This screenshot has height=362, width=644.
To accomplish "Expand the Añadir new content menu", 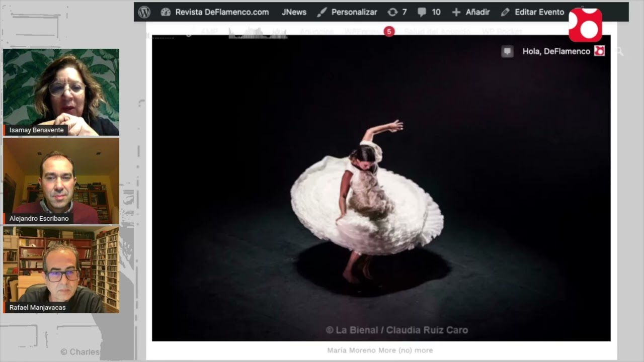I will click(470, 12).
